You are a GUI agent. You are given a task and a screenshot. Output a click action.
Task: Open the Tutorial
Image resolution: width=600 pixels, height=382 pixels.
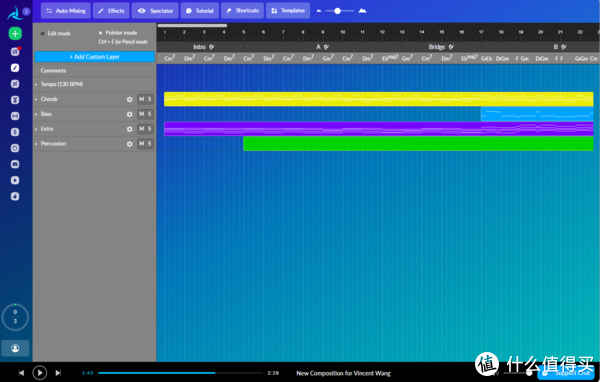(x=200, y=11)
